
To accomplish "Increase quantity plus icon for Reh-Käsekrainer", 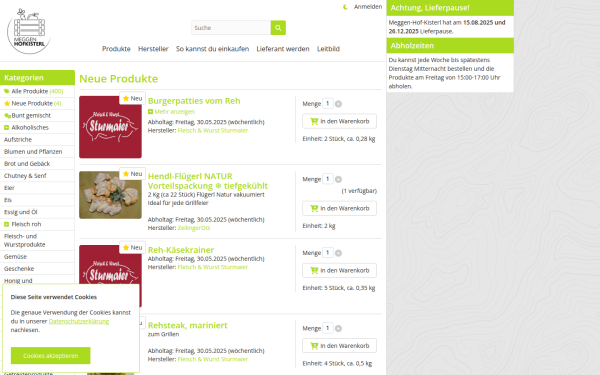I will [x=338, y=253].
